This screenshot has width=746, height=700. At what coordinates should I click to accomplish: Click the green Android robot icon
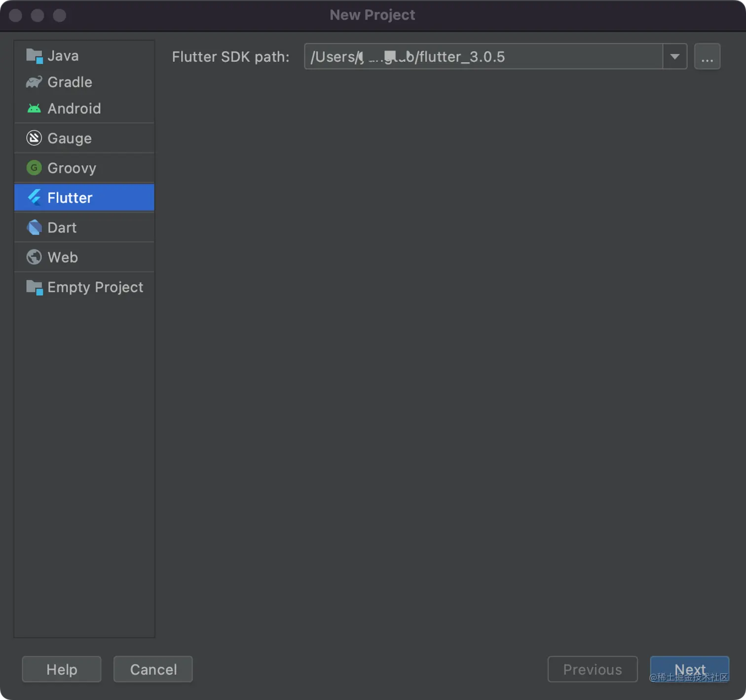[34, 109]
